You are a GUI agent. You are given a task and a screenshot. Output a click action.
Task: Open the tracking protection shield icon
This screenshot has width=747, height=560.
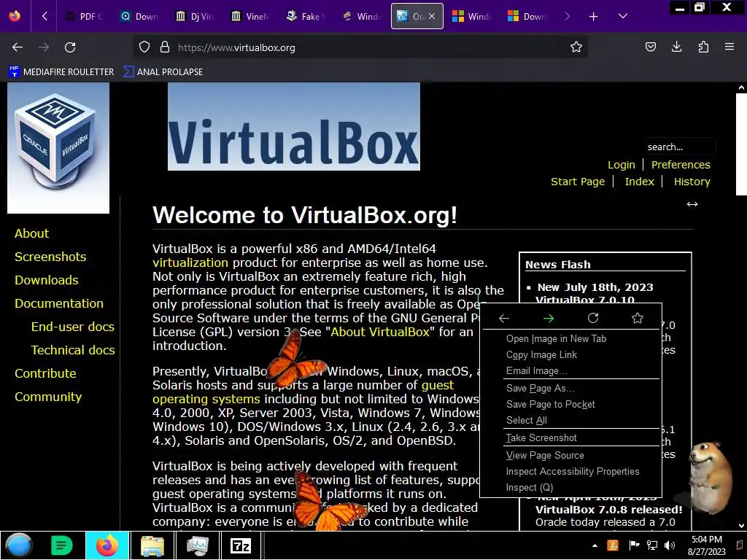coord(144,47)
